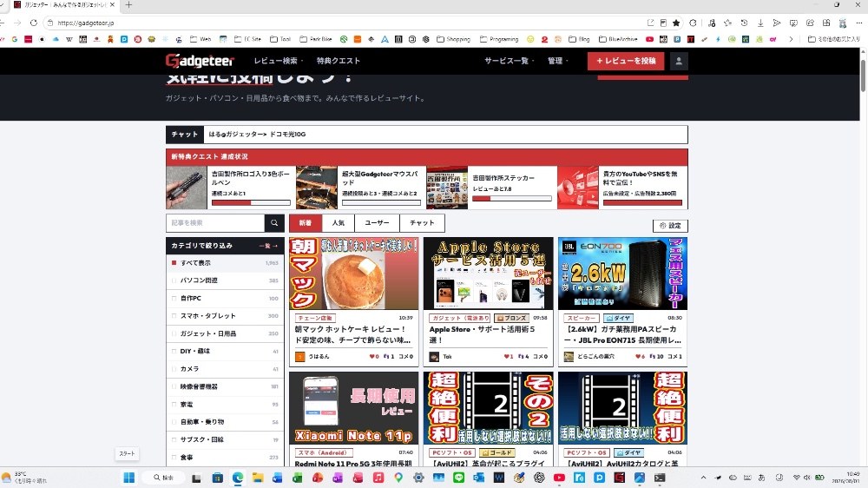
Task: Select the 新着 tab
Action: (x=306, y=222)
